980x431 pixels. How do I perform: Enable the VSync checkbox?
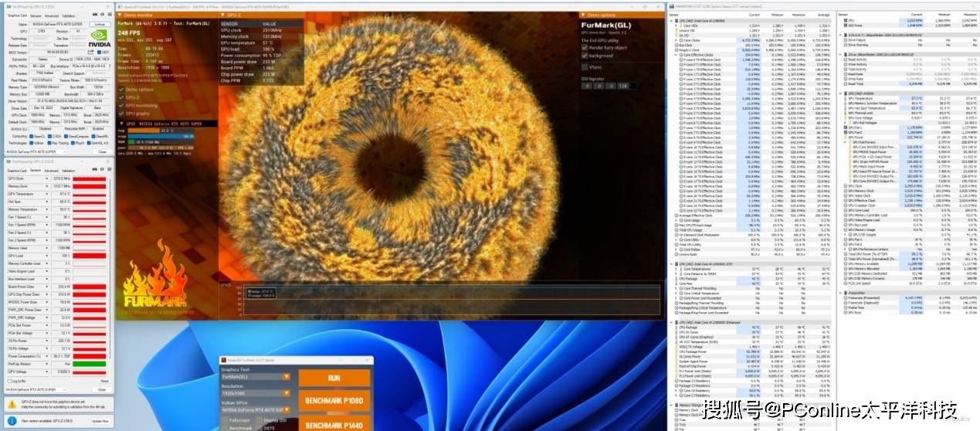click(x=585, y=67)
